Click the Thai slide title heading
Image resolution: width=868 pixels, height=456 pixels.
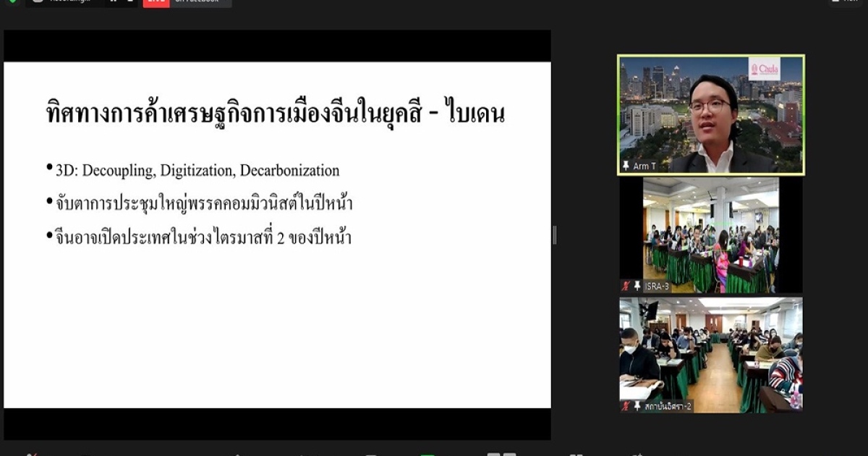coord(276,114)
